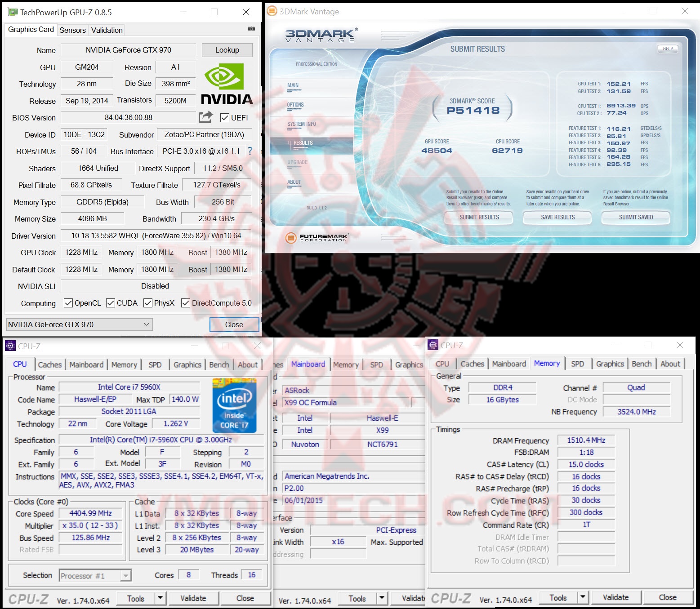Click the SAVE RESULTS button

558,217
